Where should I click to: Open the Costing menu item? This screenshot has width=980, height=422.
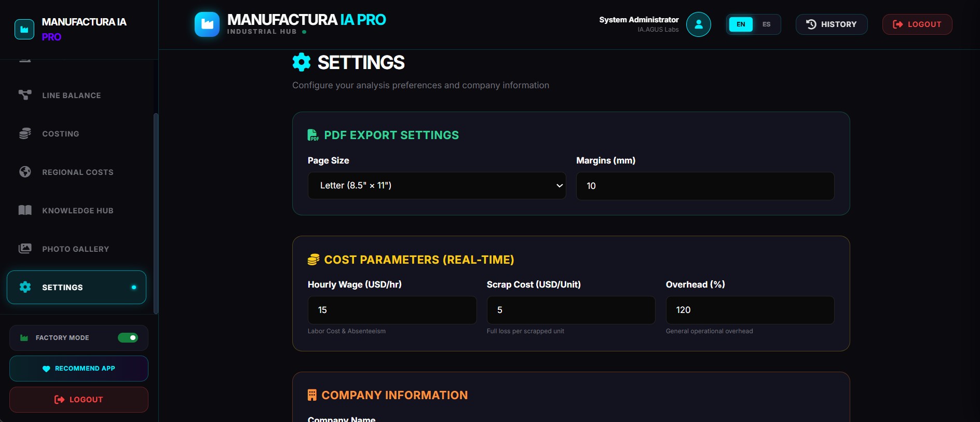pos(61,134)
